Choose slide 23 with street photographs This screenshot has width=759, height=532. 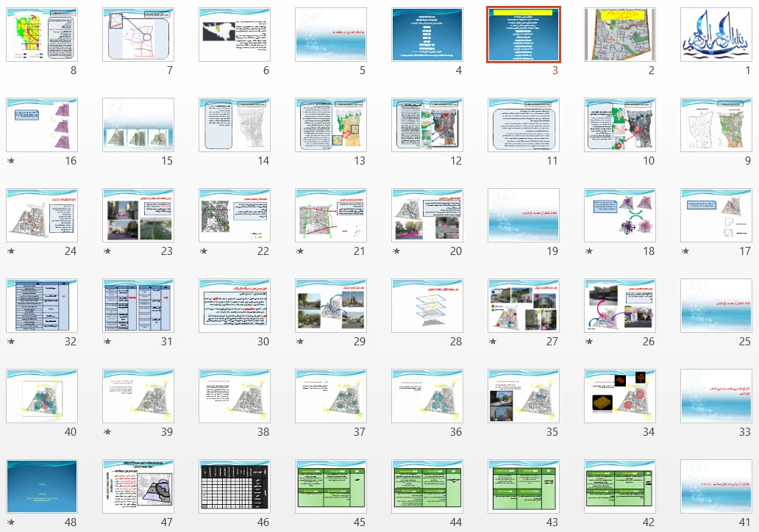(138, 215)
